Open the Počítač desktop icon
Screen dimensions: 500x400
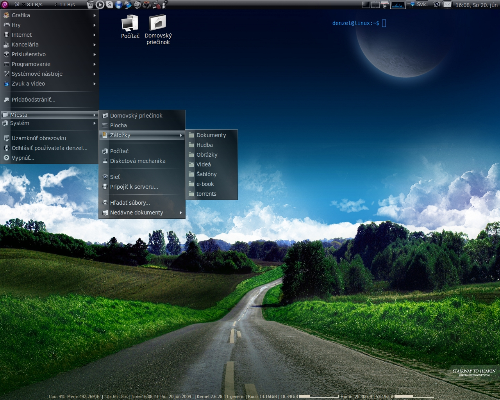click(130, 27)
